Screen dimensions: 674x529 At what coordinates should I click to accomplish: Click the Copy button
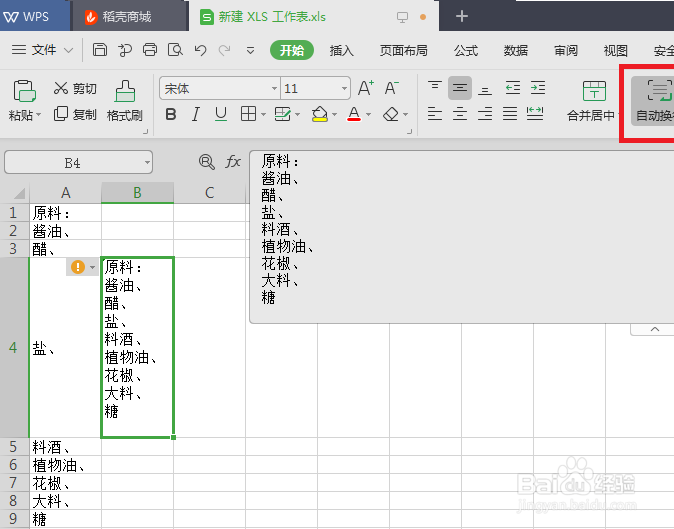pos(75,114)
